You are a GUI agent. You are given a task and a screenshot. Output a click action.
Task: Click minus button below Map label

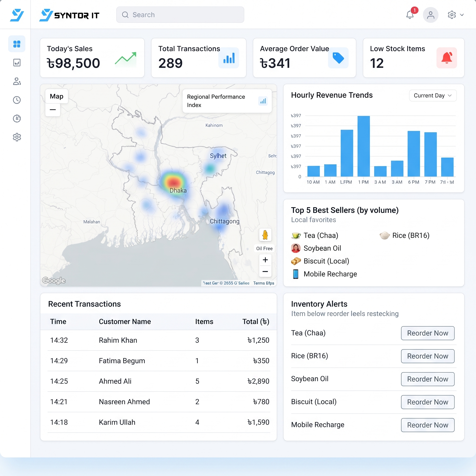click(x=53, y=110)
